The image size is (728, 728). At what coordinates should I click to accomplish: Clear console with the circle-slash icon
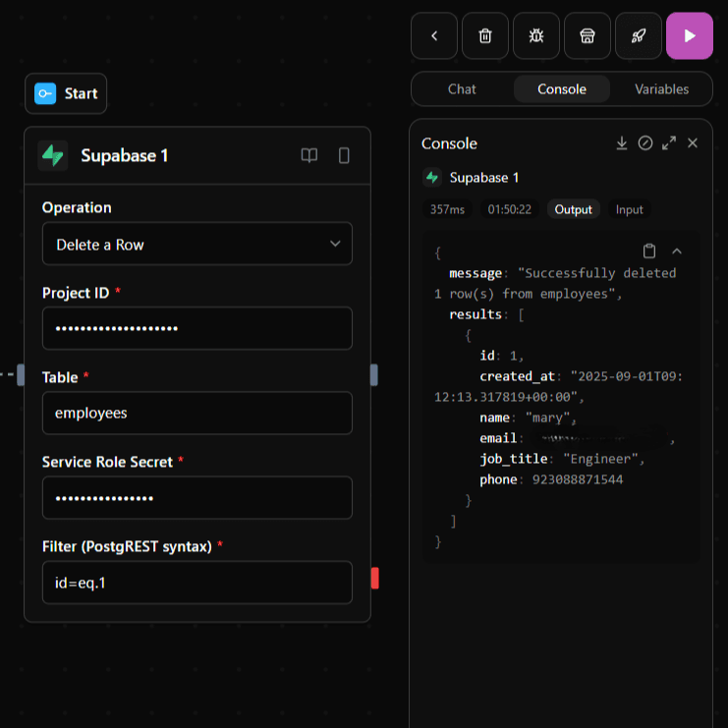pos(645,143)
